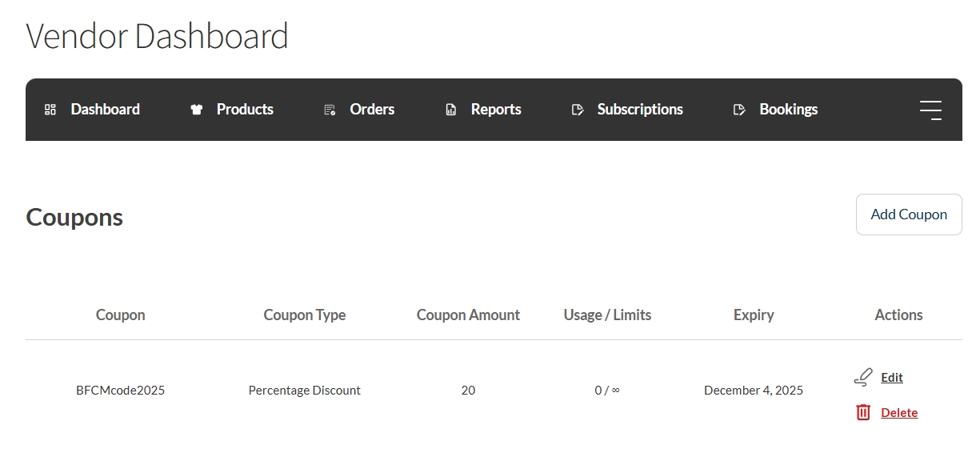Image resolution: width=980 pixels, height=461 pixels.
Task: Click the Orders list icon
Action: 330,110
